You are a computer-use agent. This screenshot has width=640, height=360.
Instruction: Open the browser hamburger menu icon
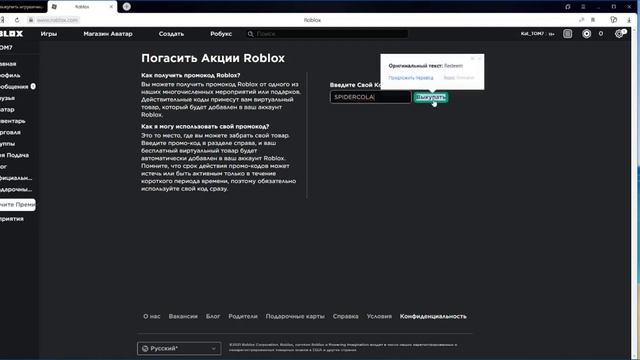tap(583, 7)
